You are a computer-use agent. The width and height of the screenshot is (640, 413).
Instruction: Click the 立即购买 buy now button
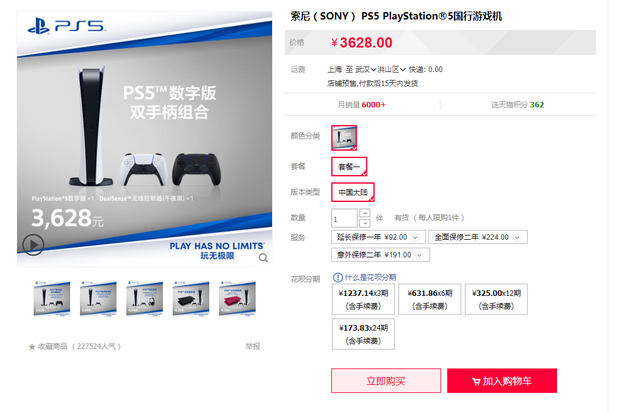[386, 381]
